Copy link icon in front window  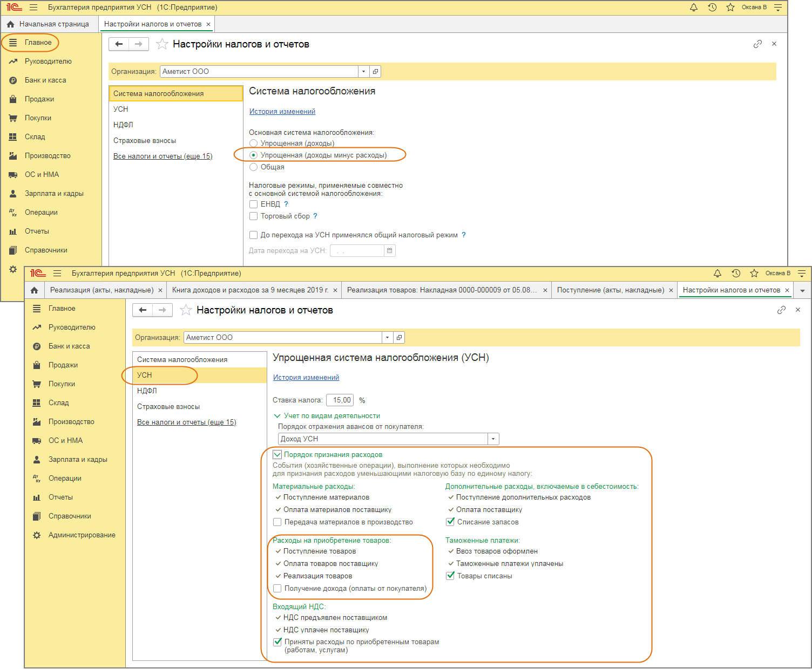781,310
